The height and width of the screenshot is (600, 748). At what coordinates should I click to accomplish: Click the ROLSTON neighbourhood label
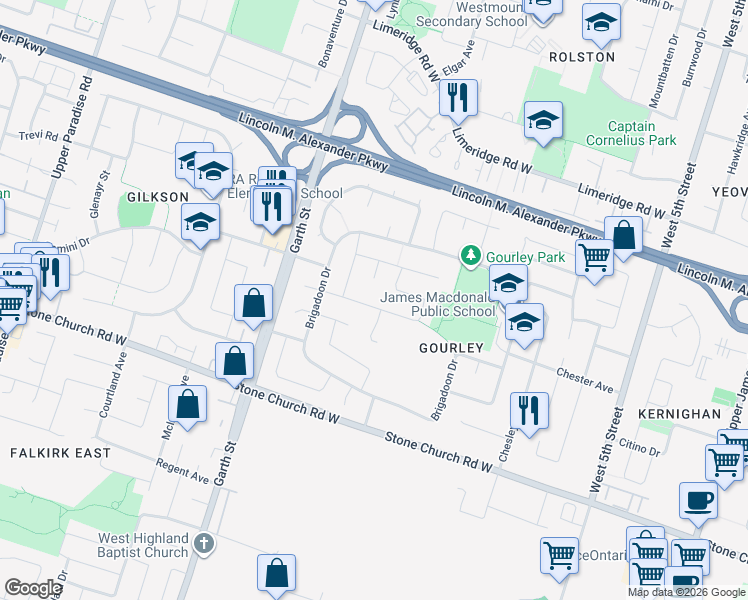582,57
